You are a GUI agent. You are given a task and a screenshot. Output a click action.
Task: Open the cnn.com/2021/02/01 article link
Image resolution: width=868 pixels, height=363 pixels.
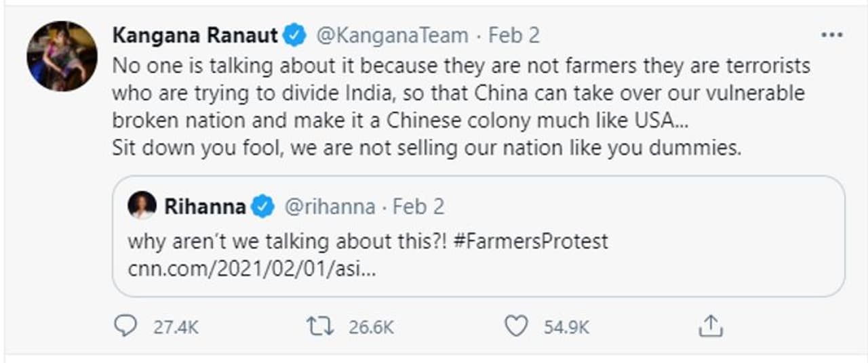pyautogui.click(x=252, y=268)
